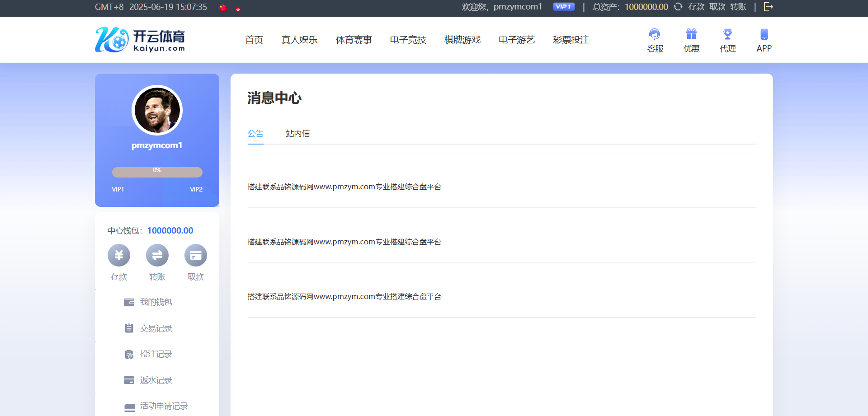The width and height of the screenshot is (868, 416).
Task: Open 投注记录 in the sidebar
Action: [156, 354]
